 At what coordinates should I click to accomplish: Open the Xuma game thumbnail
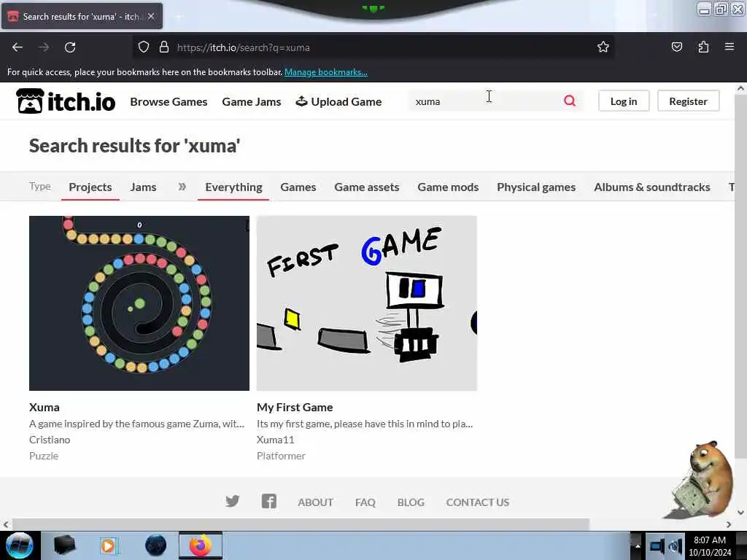tap(139, 303)
